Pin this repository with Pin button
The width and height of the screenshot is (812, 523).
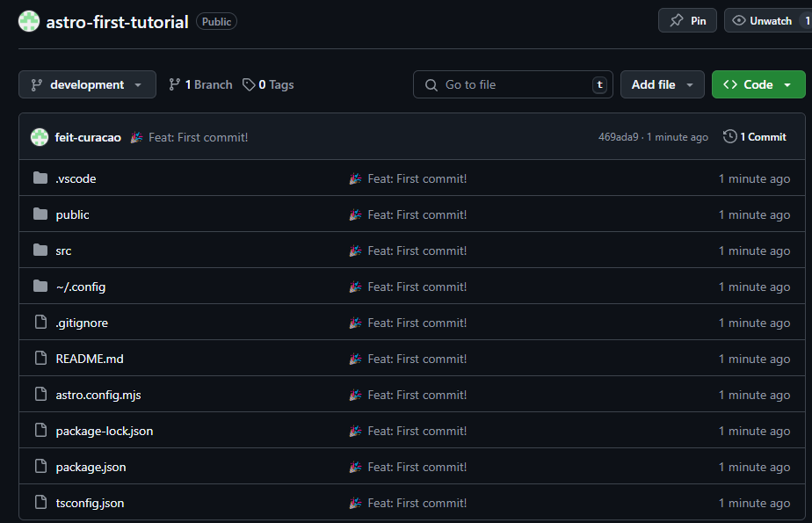(x=687, y=20)
